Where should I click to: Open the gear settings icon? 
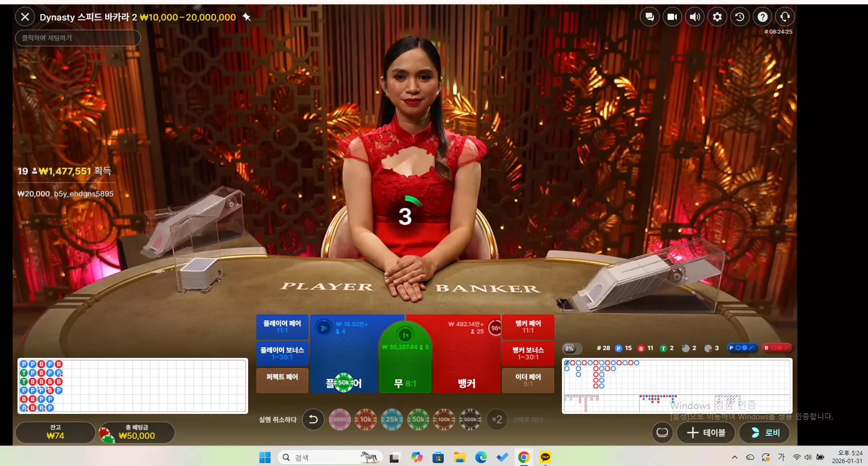(x=717, y=17)
